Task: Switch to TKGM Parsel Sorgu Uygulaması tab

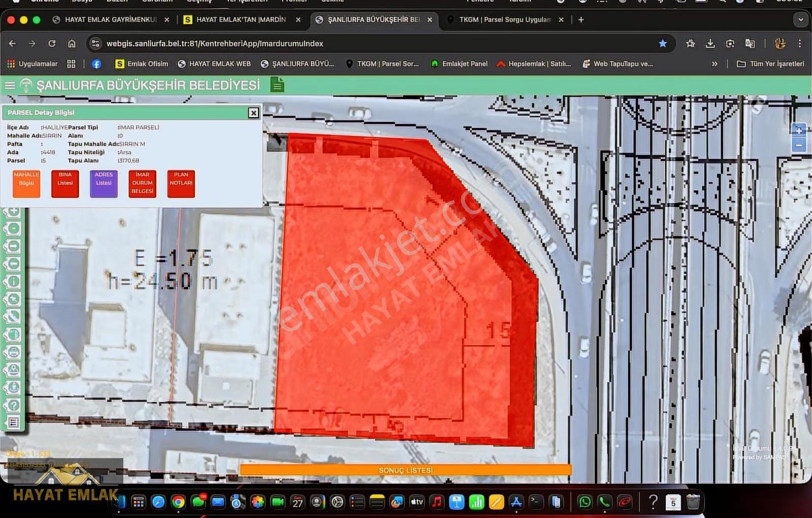Action: click(505, 20)
